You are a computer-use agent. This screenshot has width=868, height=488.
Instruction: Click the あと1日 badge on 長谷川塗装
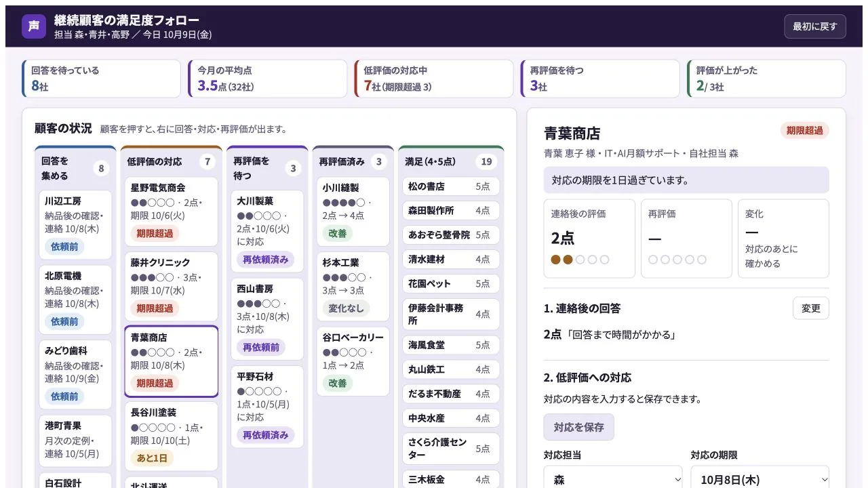(152, 458)
